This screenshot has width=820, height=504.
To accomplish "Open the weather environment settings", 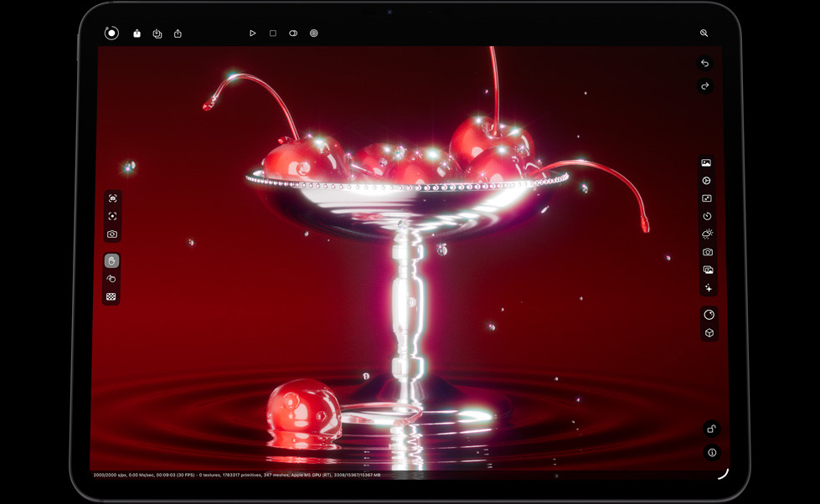I will [707, 234].
